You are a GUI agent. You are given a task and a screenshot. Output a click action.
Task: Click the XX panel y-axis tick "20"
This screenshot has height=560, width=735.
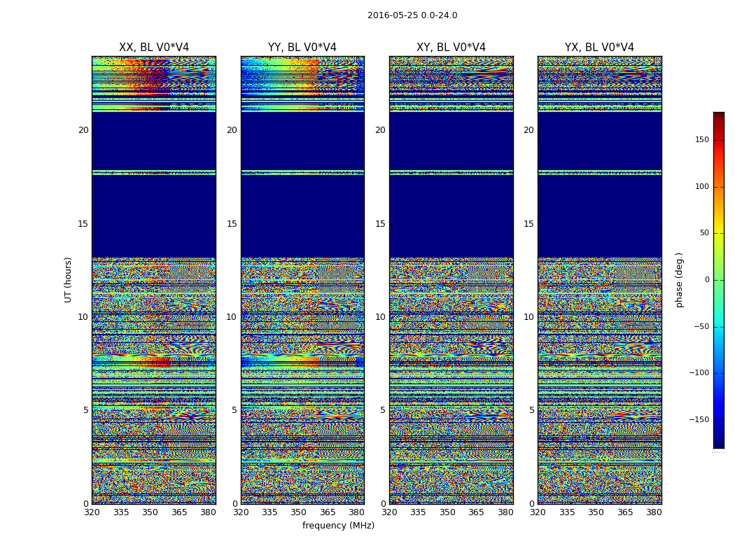pyautogui.click(x=83, y=131)
